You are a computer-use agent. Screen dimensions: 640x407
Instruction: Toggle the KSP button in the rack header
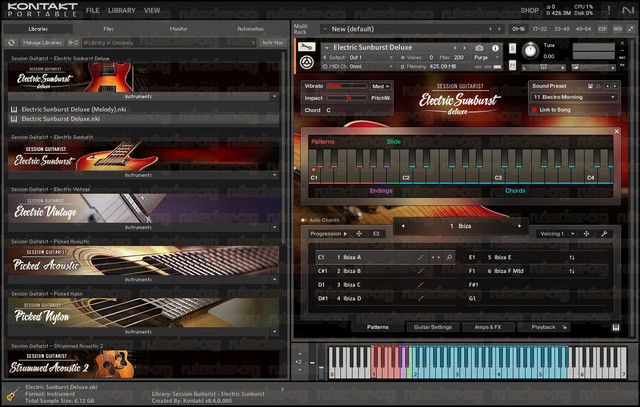(x=602, y=29)
